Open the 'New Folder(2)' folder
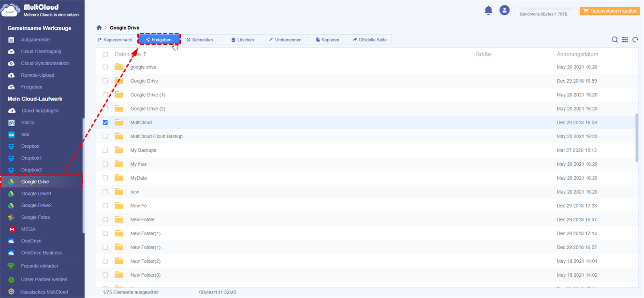 (x=146, y=261)
